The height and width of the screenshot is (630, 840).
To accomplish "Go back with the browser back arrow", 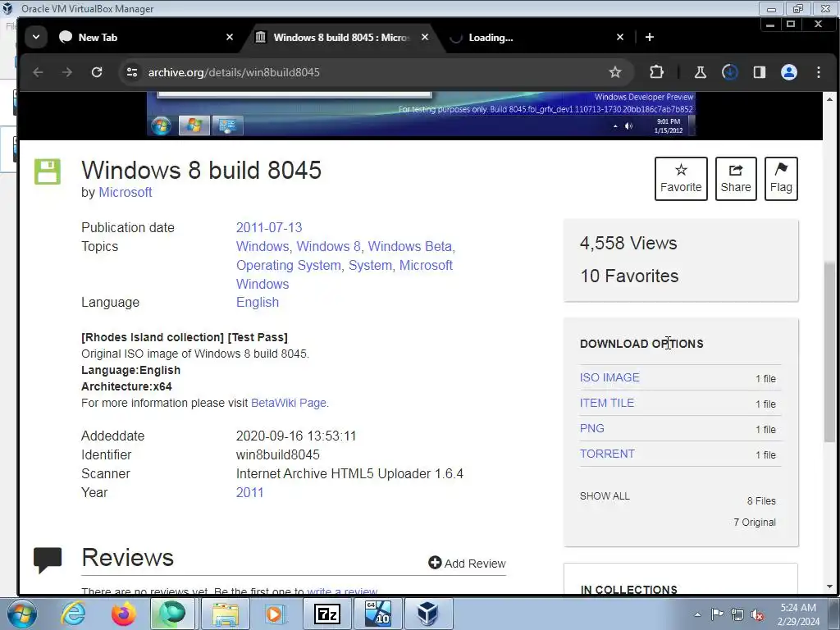I will [38, 72].
